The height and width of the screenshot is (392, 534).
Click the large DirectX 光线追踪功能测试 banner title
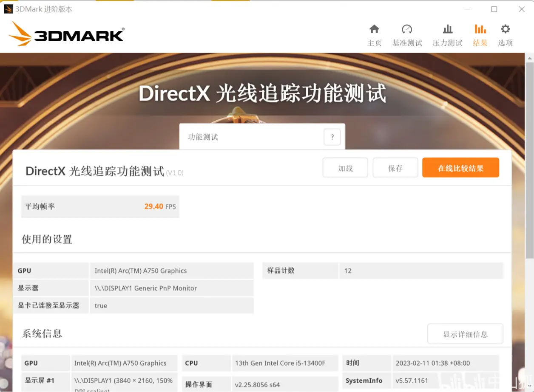click(x=262, y=93)
